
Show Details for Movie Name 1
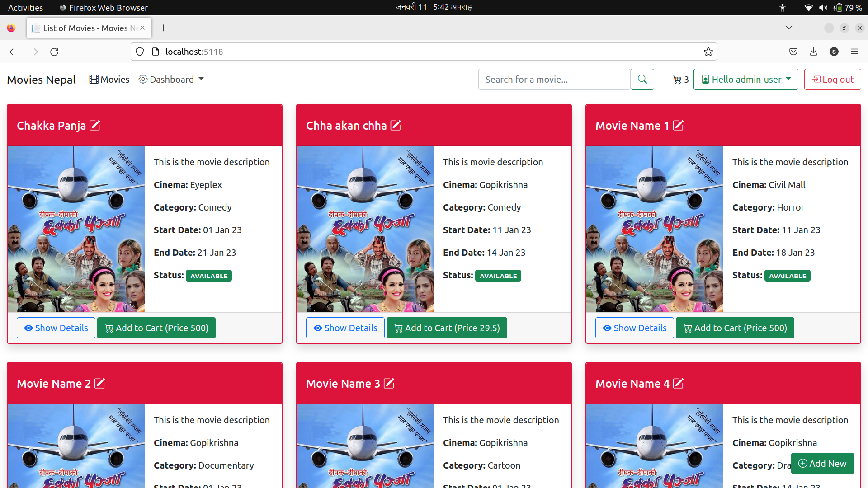(x=634, y=328)
